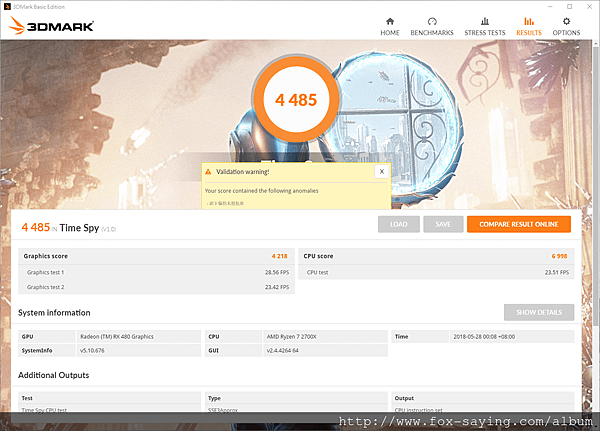This screenshot has height=431, width=600.
Task: Click the 3DMark logo
Action: 51,26
